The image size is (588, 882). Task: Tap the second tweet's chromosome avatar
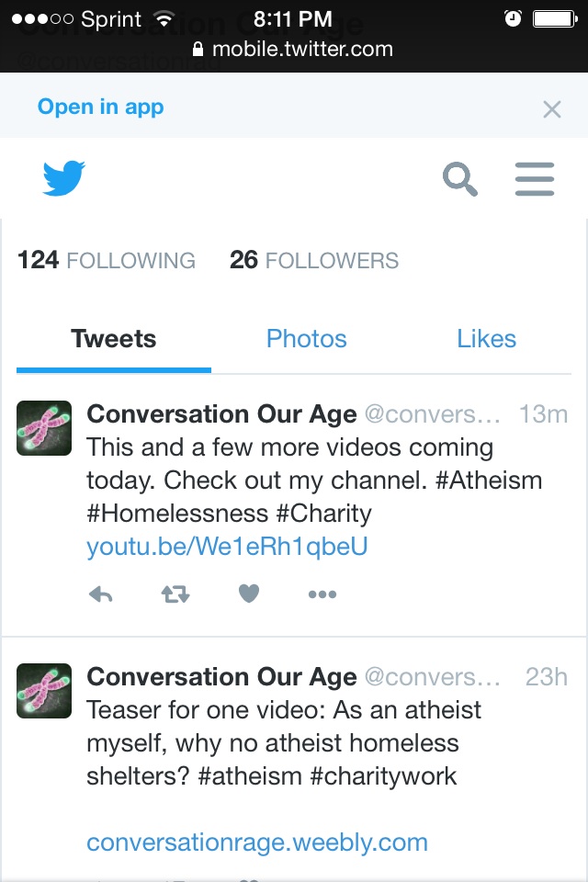click(44, 691)
